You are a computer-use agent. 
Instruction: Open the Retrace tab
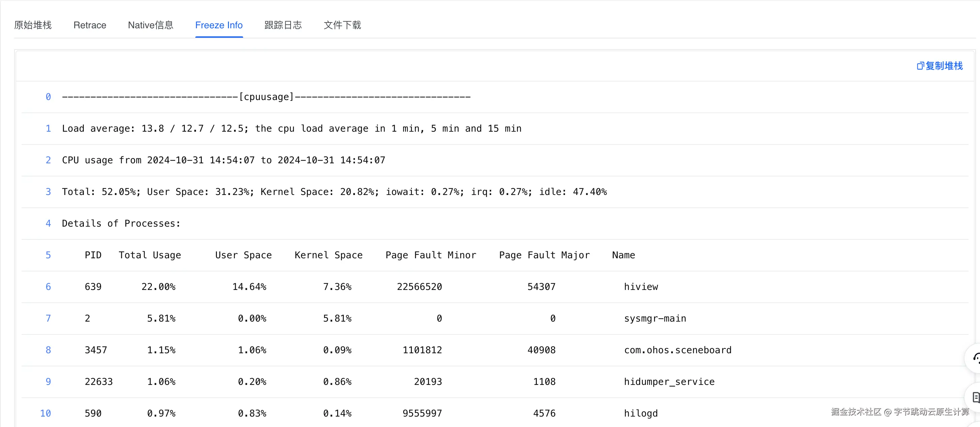[x=90, y=25]
